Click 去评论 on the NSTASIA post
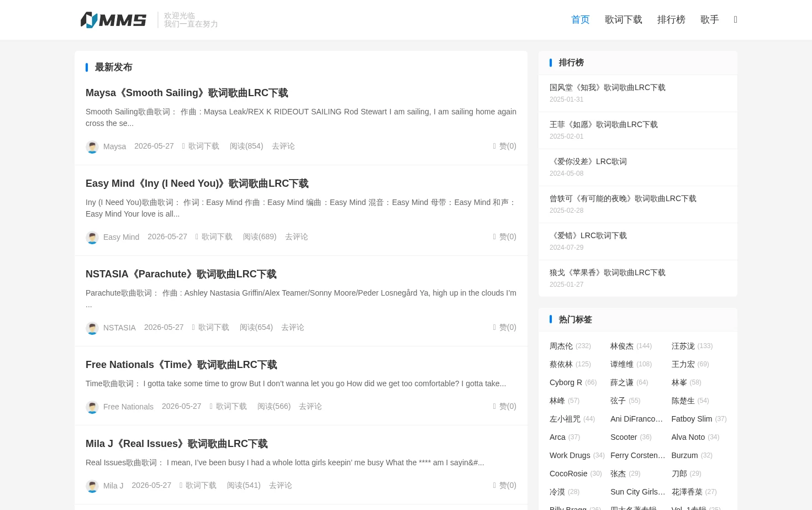 pos(293,327)
